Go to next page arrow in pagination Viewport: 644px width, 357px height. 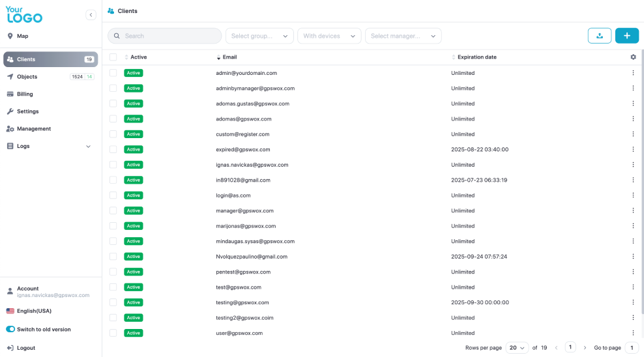pos(585,348)
